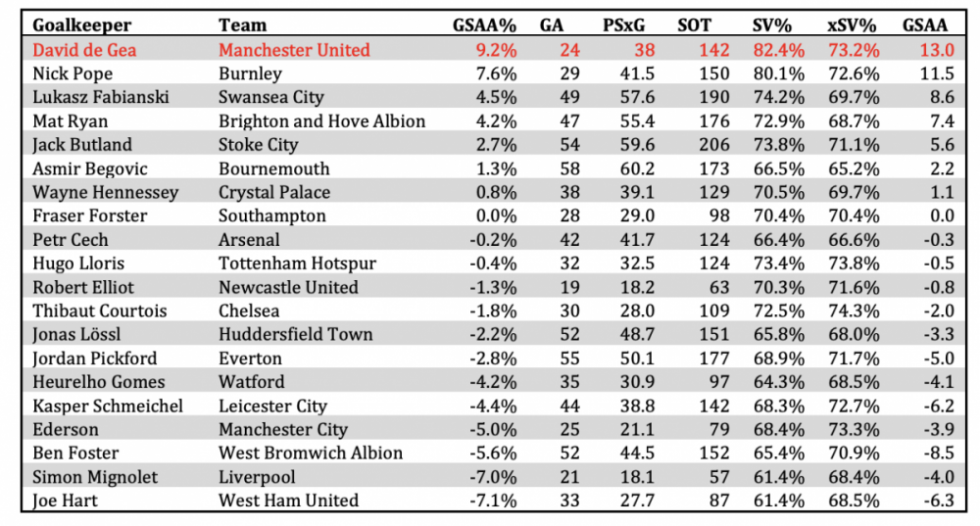The width and height of the screenshot is (980, 526).
Task: Click Jordan Pickford's name cell
Action: pyautogui.click(x=95, y=359)
